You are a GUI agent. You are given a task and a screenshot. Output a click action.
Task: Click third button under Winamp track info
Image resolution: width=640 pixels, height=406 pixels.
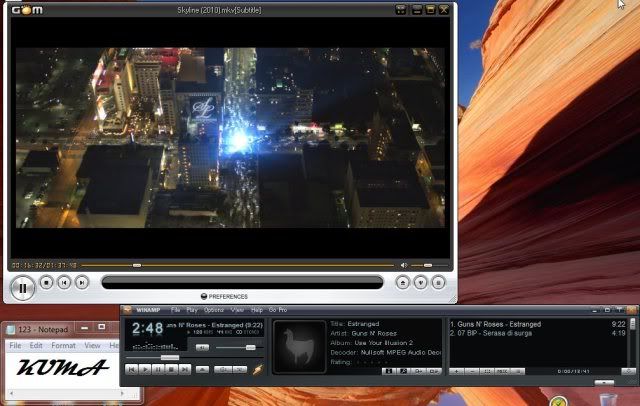tap(419, 371)
